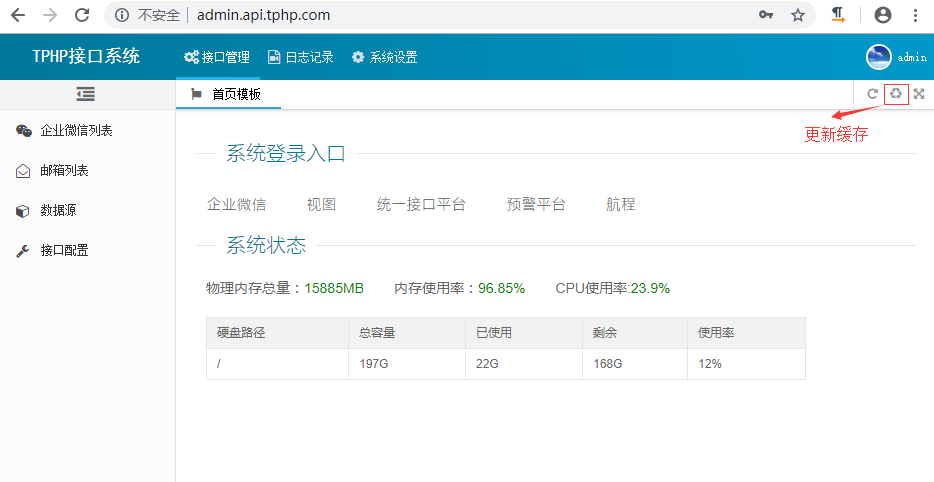
Task: Open the admin user dropdown
Action: click(912, 57)
